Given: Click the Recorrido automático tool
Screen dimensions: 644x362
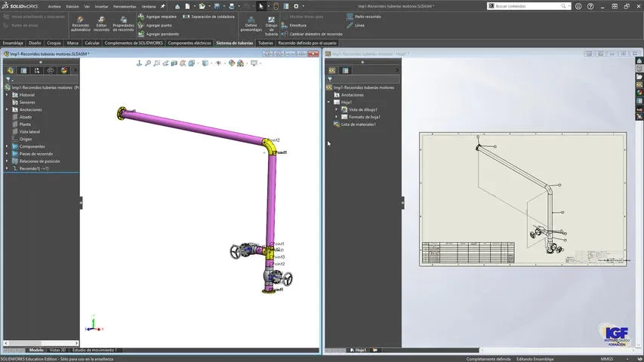Looking at the screenshot, I should tap(81, 24).
